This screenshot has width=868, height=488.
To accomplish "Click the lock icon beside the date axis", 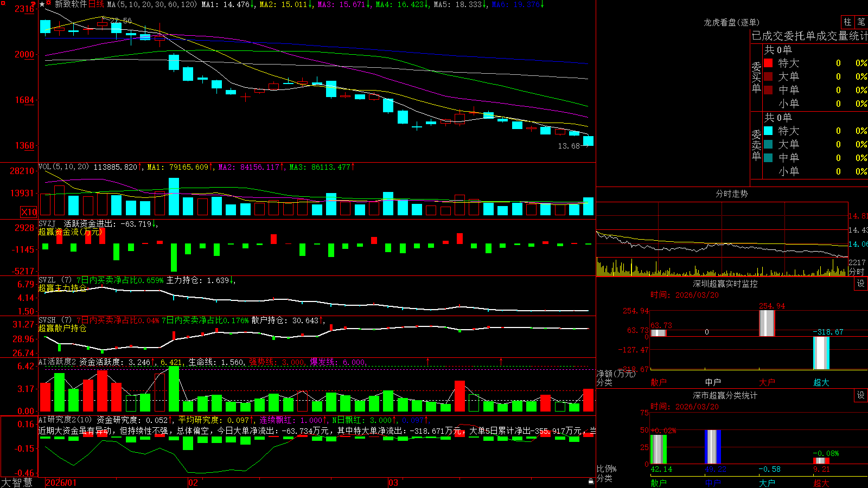I will pyautogui.click(x=591, y=481).
